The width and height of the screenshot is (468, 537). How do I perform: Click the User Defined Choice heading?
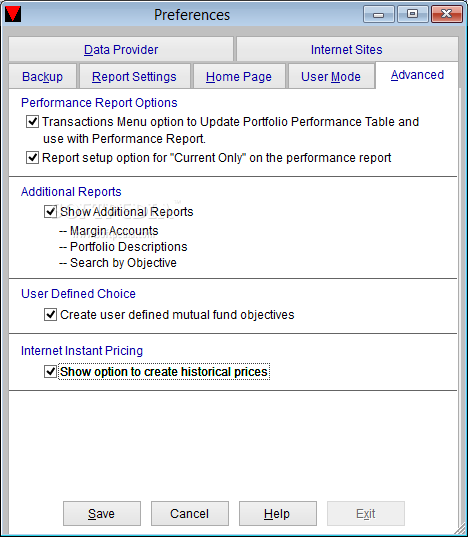78,294
